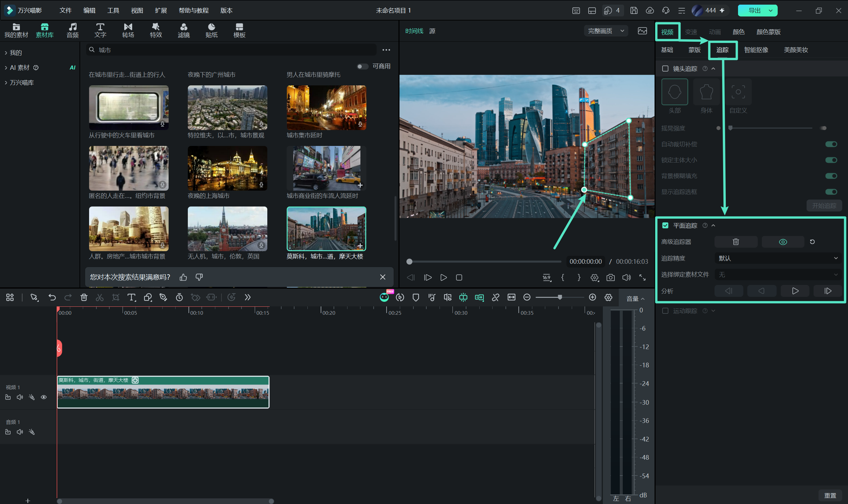Open the 特效 effects panel
Screen dimensions: 848x504
(x=156, y=30)
